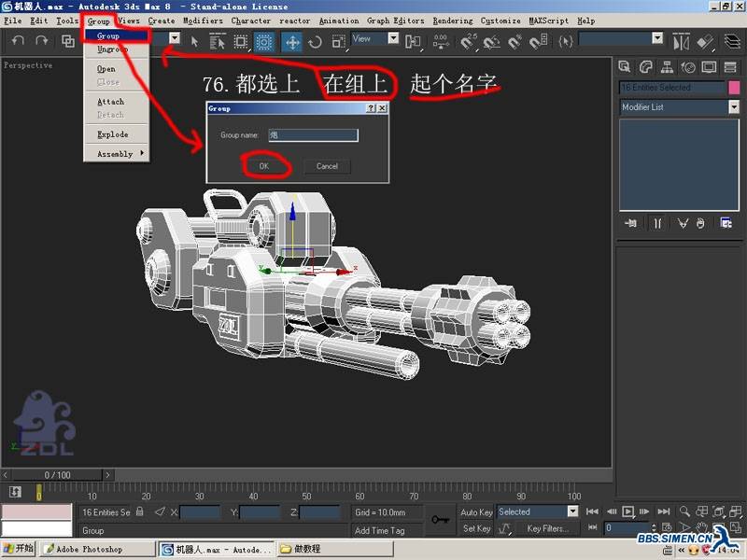Open Edit Named Selection Sets

coord(566,42)
